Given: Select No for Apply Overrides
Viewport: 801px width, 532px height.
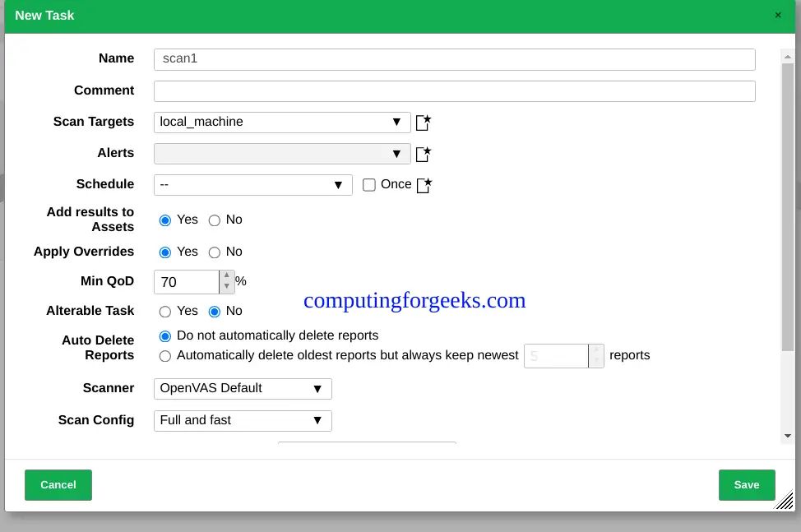Looking at the screenshot, I should (x=215, y=252).
